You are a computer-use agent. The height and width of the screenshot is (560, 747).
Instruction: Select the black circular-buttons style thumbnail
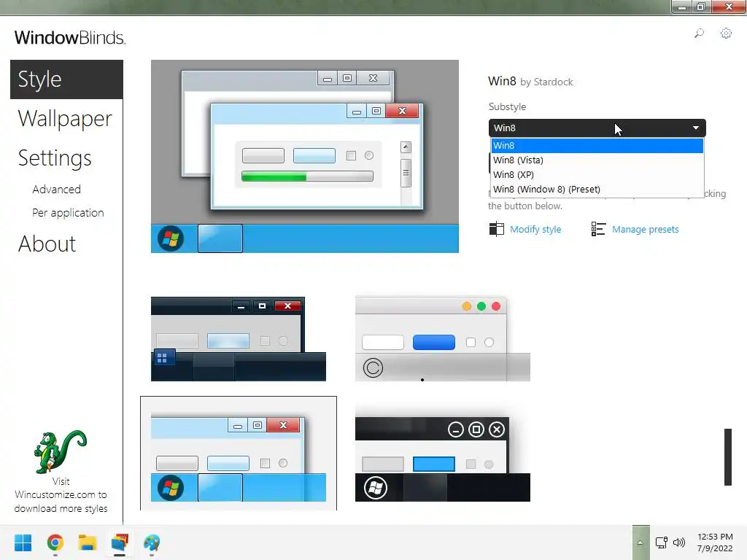[443, 459]
